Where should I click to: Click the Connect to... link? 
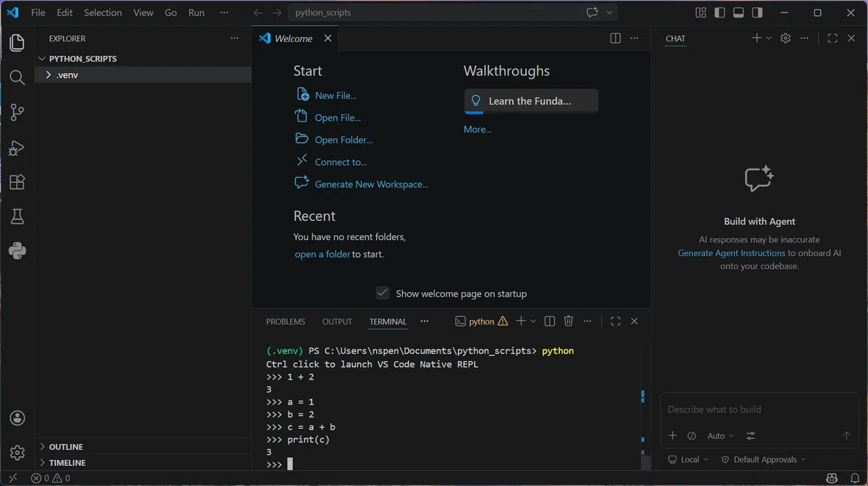341,162
